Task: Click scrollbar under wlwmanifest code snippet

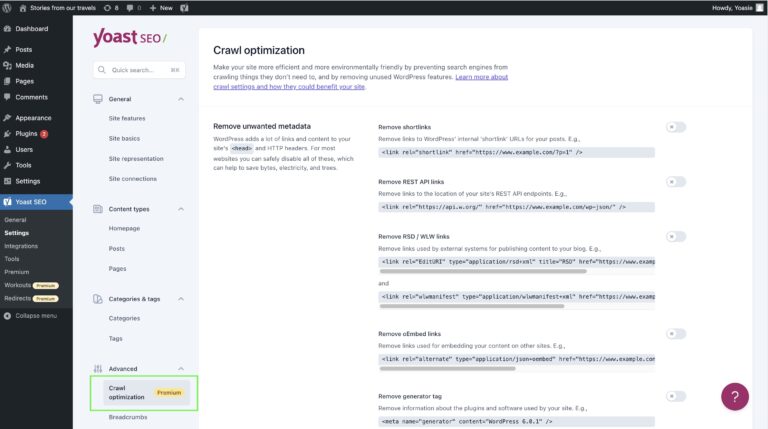Action: coord(472,307)
